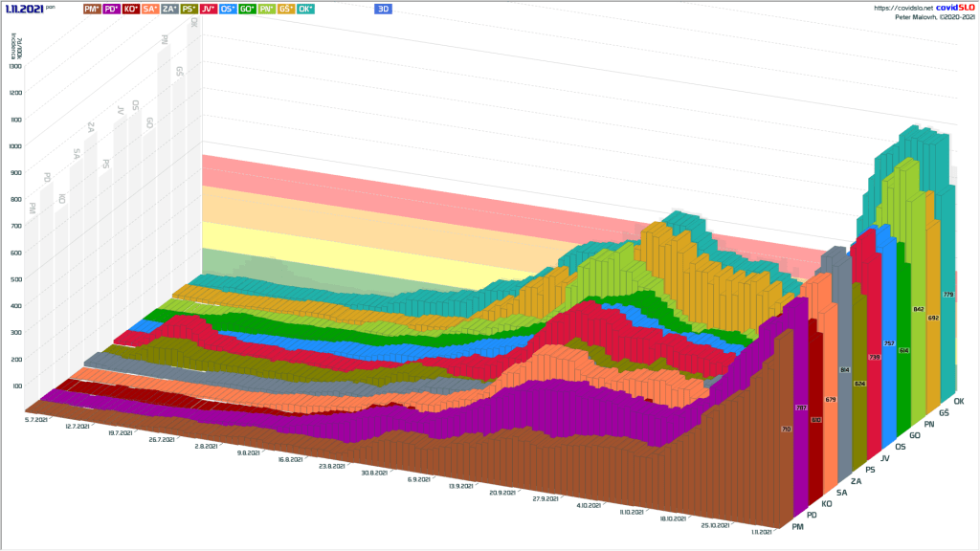980x551 pixels.
Task: Click the 842 value label on PN bar
Action: (x=919, y=309)
